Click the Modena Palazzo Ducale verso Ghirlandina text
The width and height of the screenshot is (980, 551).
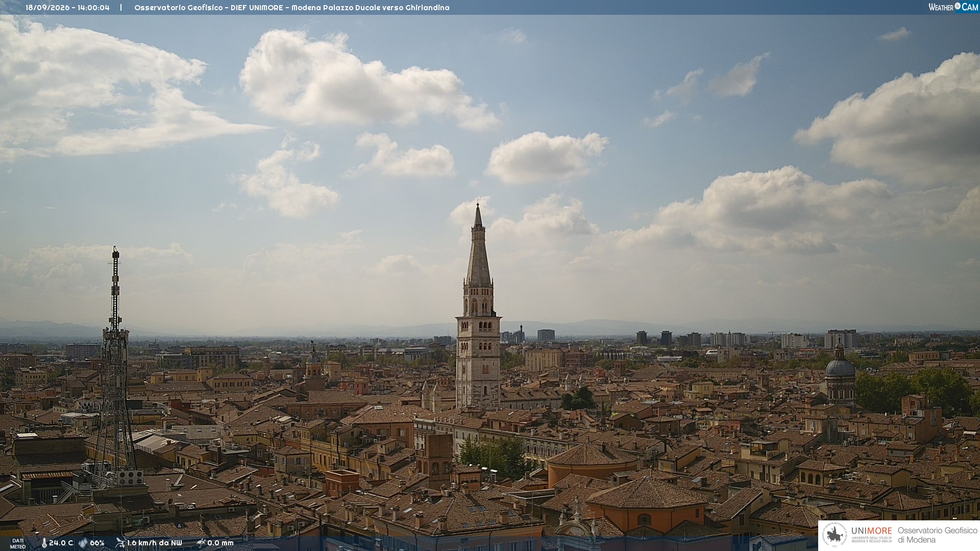[370, 8]
